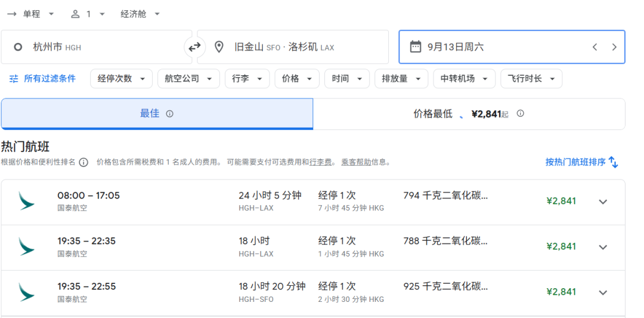The height and width of the screenshot is (318, 644).
Task: Click the info icon next to 最佳 tab
Action: click(169, 114)
